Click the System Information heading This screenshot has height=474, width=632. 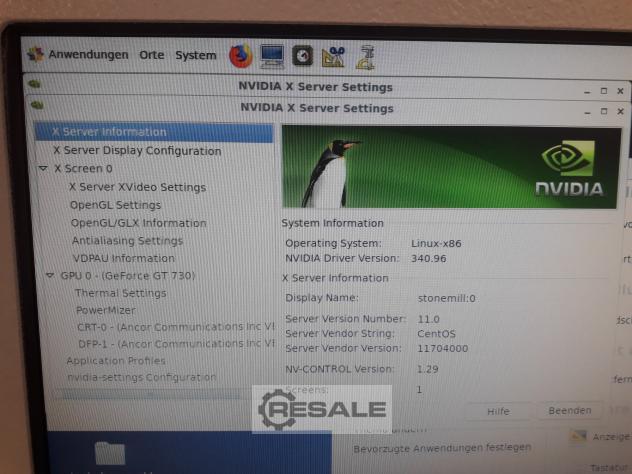coord(333,223)
